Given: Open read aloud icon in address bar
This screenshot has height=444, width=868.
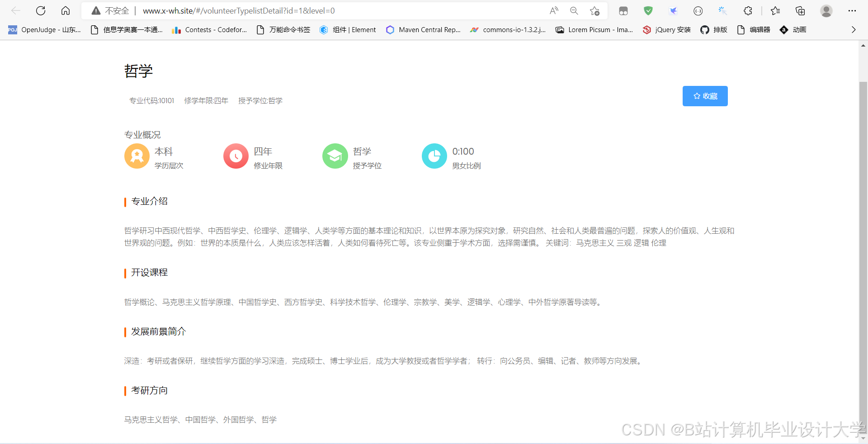Looking at the screenshot, I should [x=554, y=11].
